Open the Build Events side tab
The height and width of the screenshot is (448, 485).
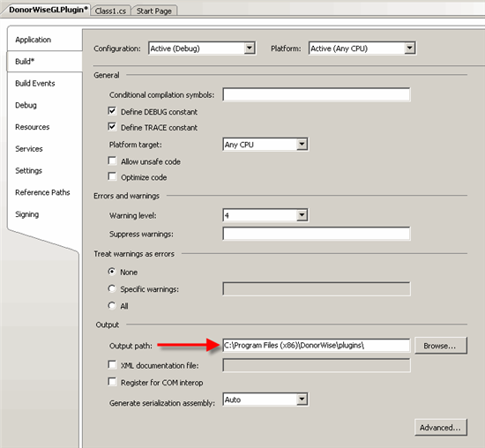(35, 83)
